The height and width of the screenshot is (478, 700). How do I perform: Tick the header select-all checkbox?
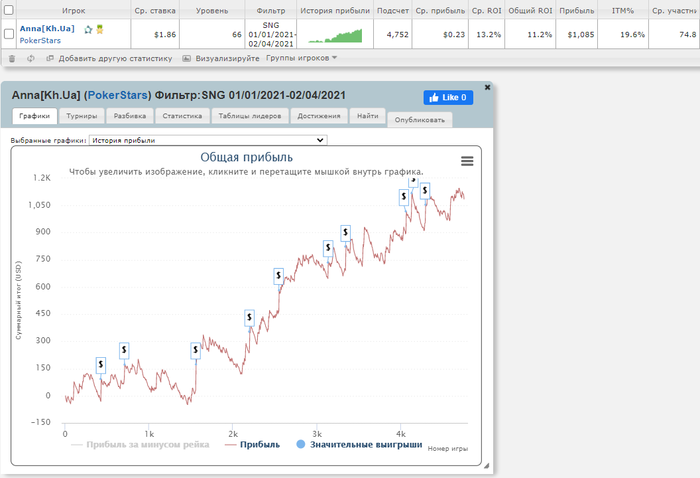click(8, 9)
